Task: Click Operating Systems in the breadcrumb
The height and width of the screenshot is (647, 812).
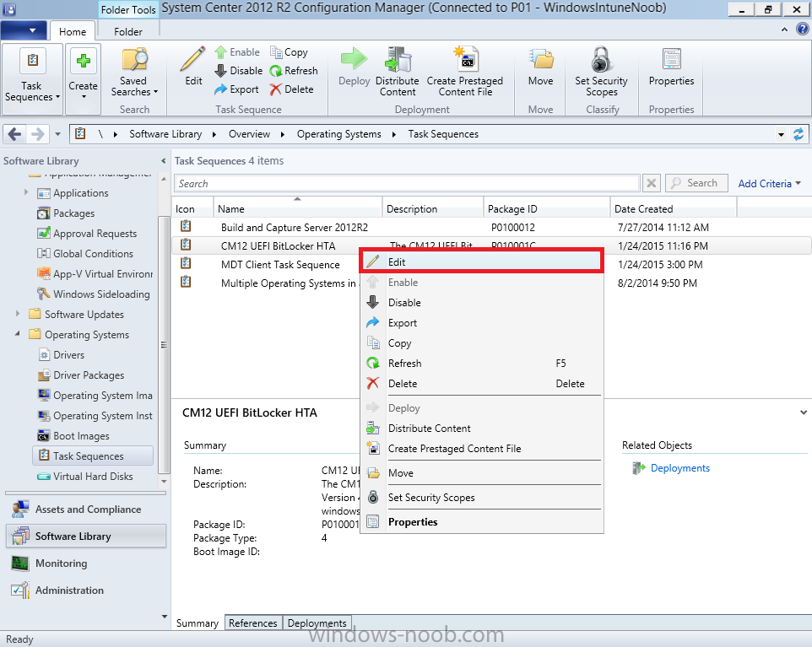Action: pos(338,134)
